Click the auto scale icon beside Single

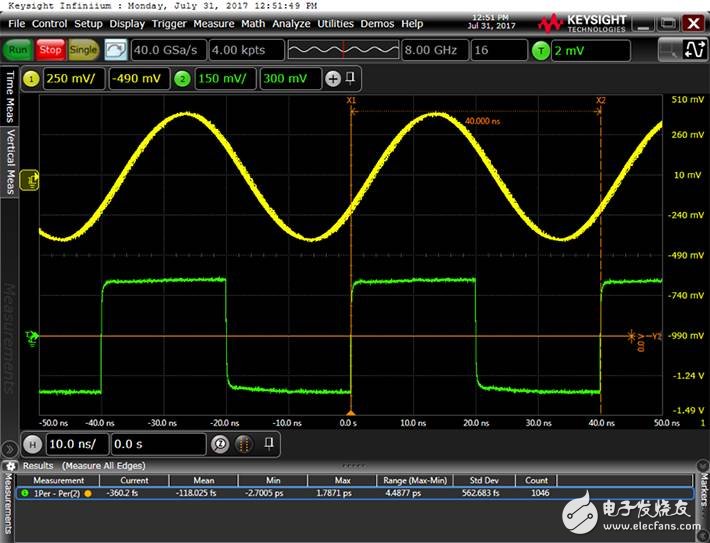[116, 50]
